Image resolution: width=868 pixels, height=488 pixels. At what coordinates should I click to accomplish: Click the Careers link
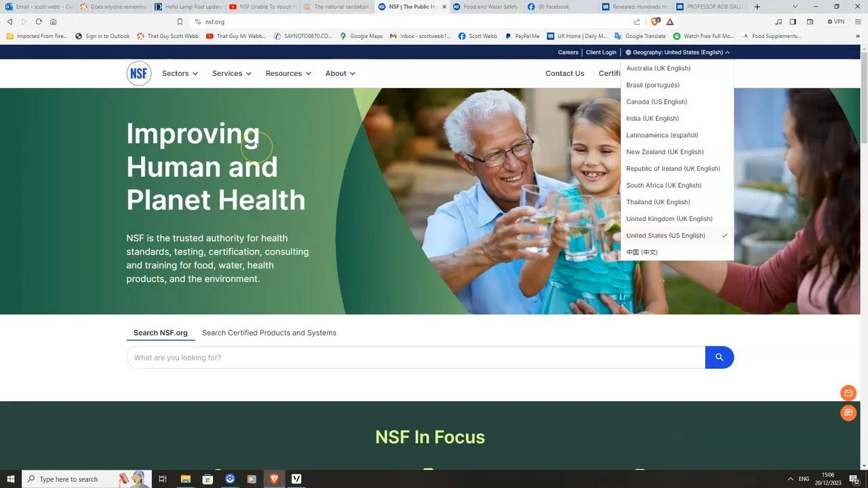click(x=568, y=52)
